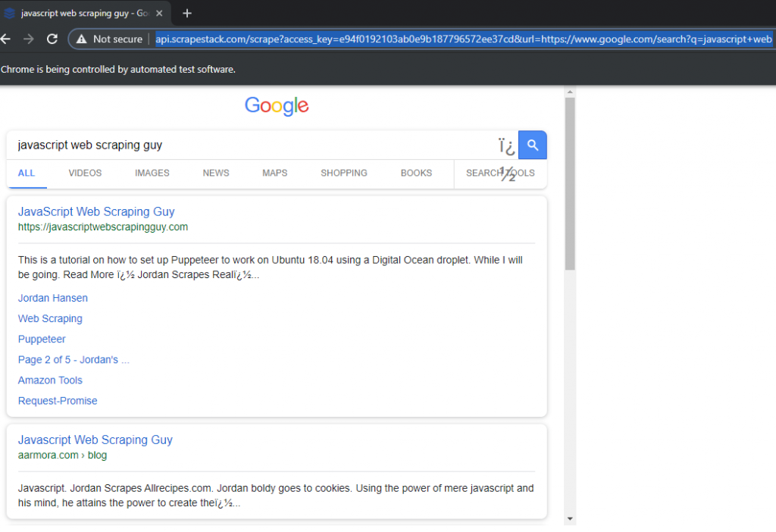Image resolution: width=776 pixels, height=532 pixels.
Task: Reload the page with refresh icon
Action: click(x=52, y=39)
